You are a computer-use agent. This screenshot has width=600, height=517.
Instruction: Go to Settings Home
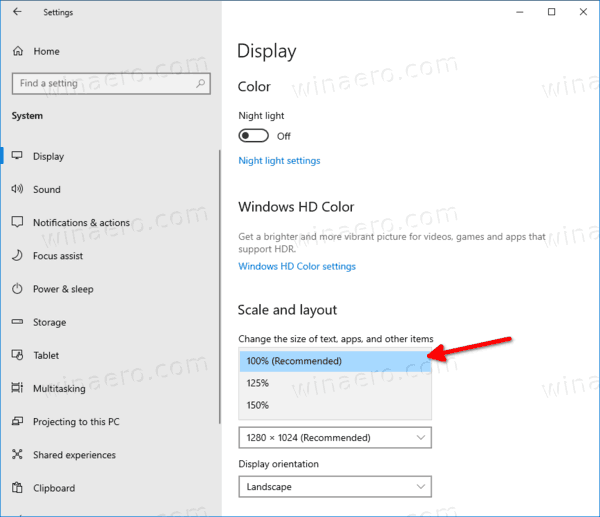tap(46, 51)
